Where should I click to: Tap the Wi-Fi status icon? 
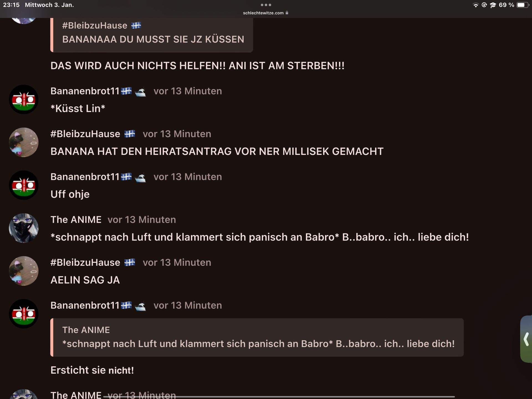[x=476, y=5]
